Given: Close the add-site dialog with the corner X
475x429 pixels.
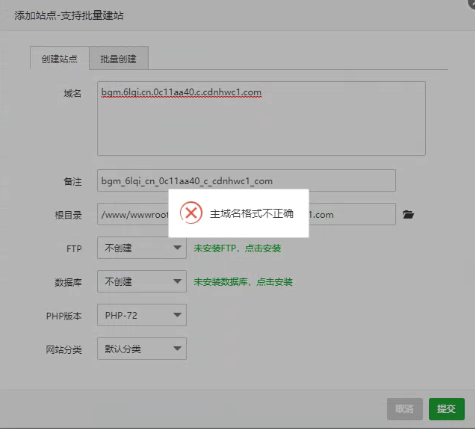Looking at the screenshot, I should [472, 3].
